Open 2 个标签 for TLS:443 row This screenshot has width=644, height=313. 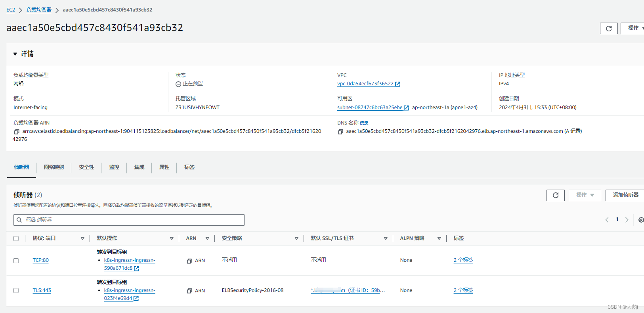[x=463, y=290]
